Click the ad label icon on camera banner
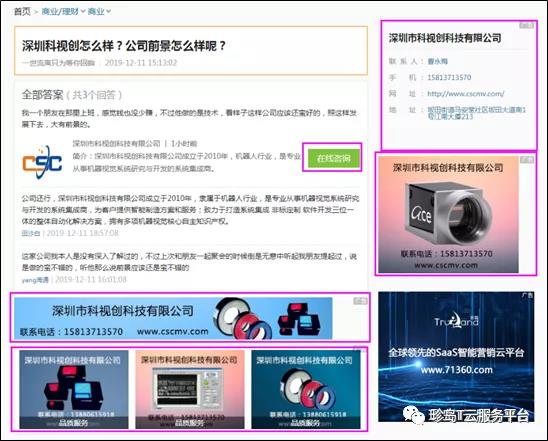This screenshot has width=548, height=441. pyautogui.click(x=527, y=160)
